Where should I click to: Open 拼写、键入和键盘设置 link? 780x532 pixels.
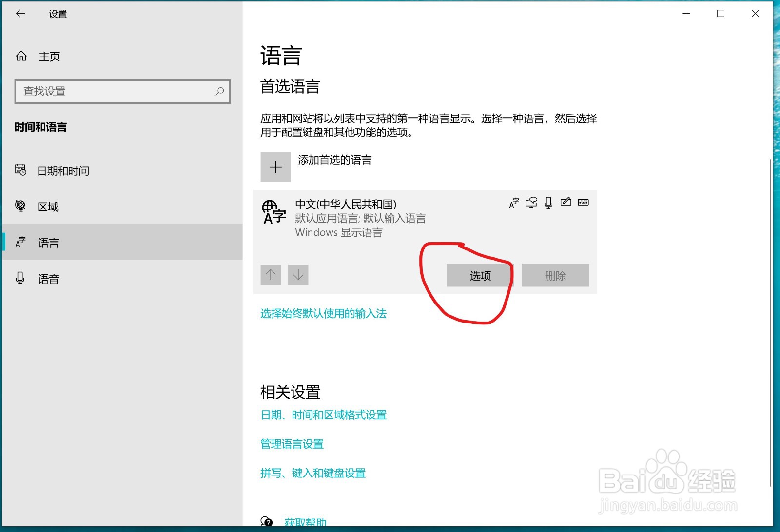point(313,473)
